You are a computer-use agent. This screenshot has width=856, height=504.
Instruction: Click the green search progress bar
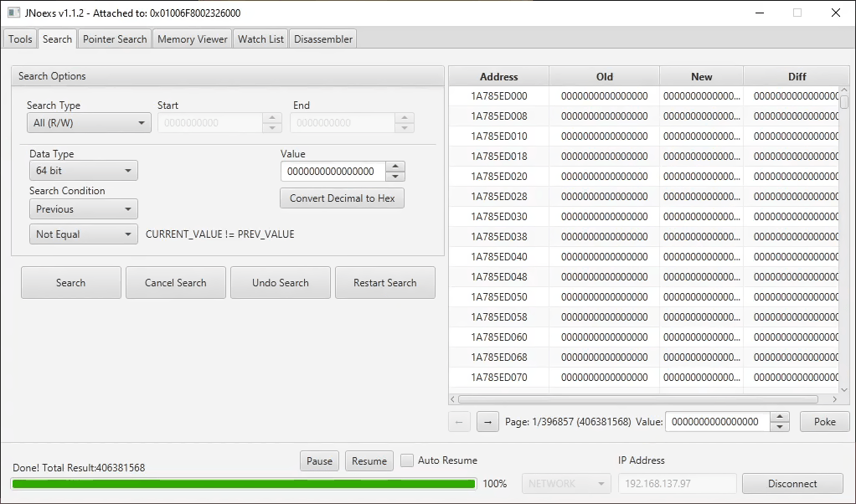(243, 484)
